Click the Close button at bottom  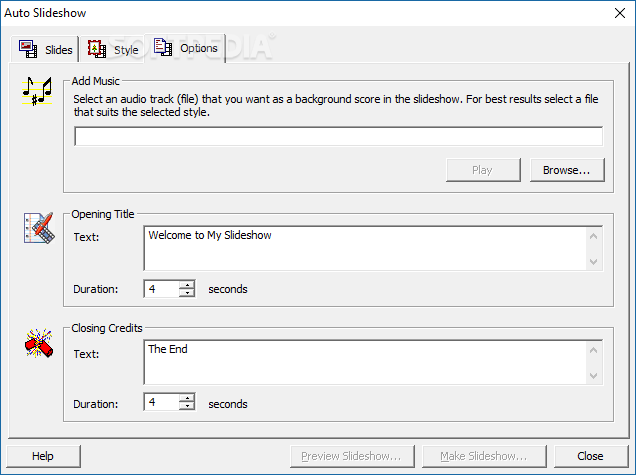pos(591,456)
